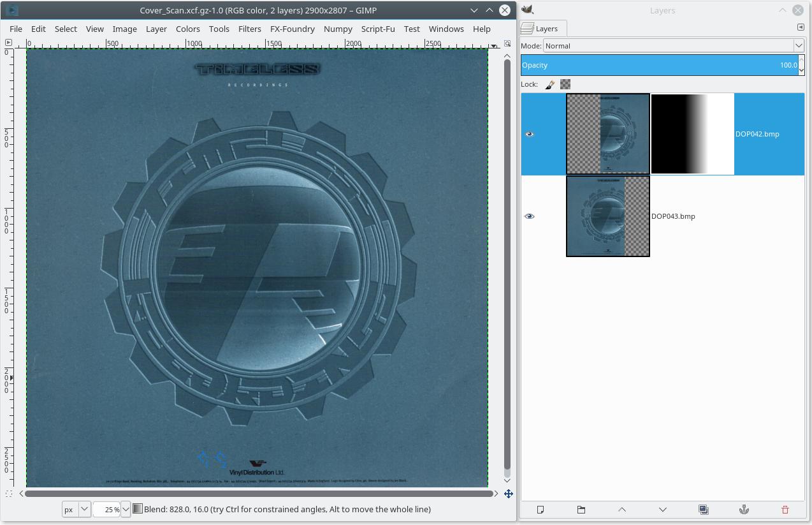The height and width of the screenshot is (525, 812).
Task: Open the Windows menu
Action: pos(446,29)
